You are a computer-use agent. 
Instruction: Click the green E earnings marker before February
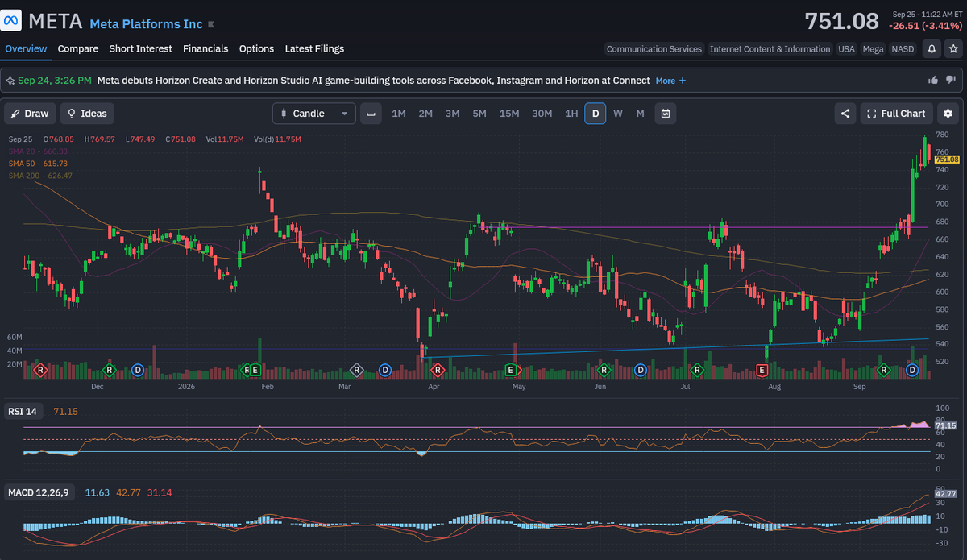[x=255, y=370]
